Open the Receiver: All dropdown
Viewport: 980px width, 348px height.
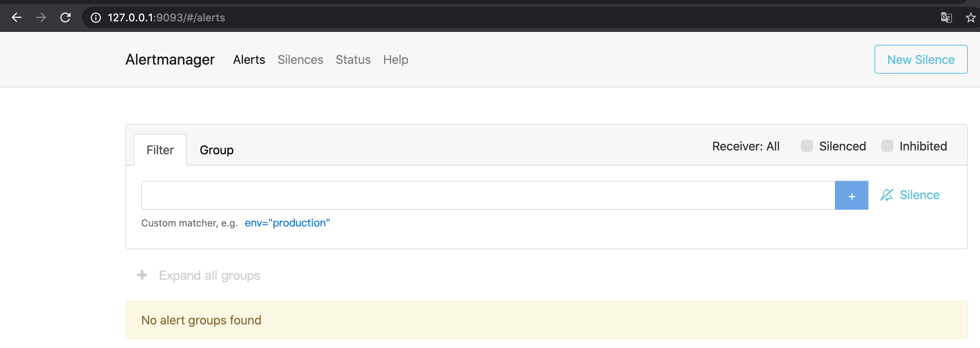(745, 146)
